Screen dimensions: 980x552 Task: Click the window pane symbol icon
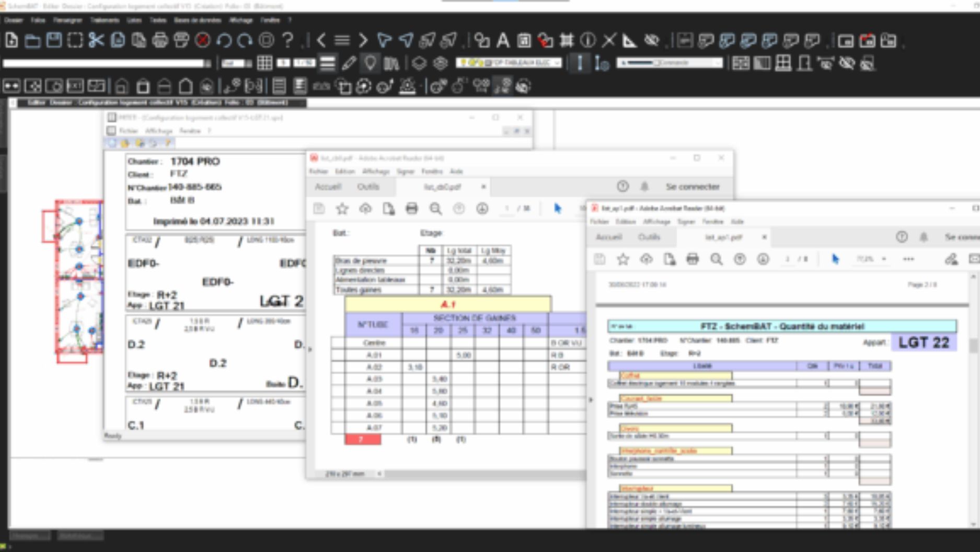pos(783,63)
